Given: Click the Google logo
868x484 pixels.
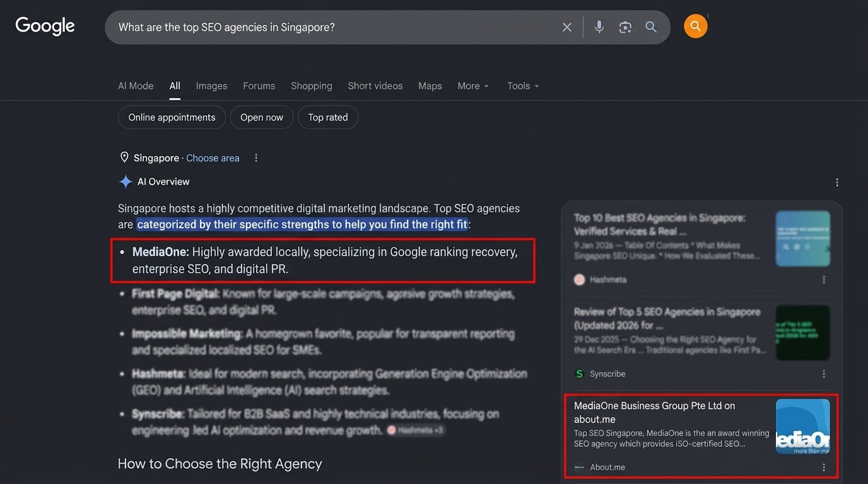Looking at the screenshot, I should [45, 26].
